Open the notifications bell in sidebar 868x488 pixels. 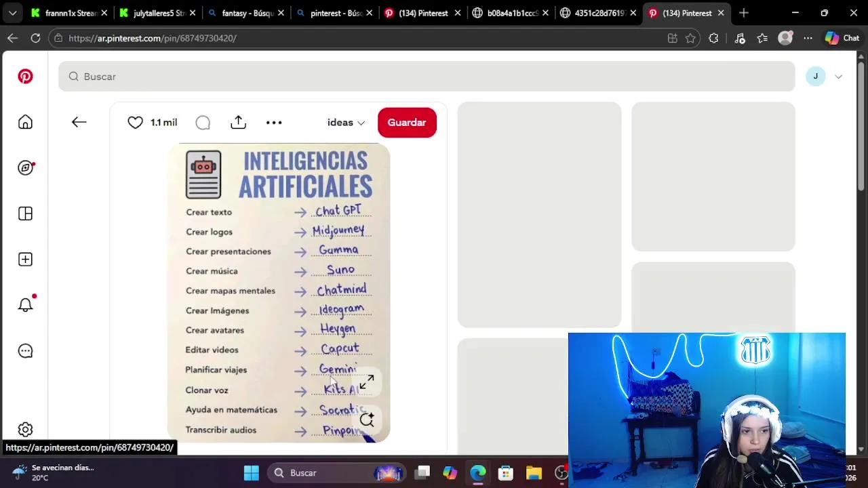tap(25, 305)
